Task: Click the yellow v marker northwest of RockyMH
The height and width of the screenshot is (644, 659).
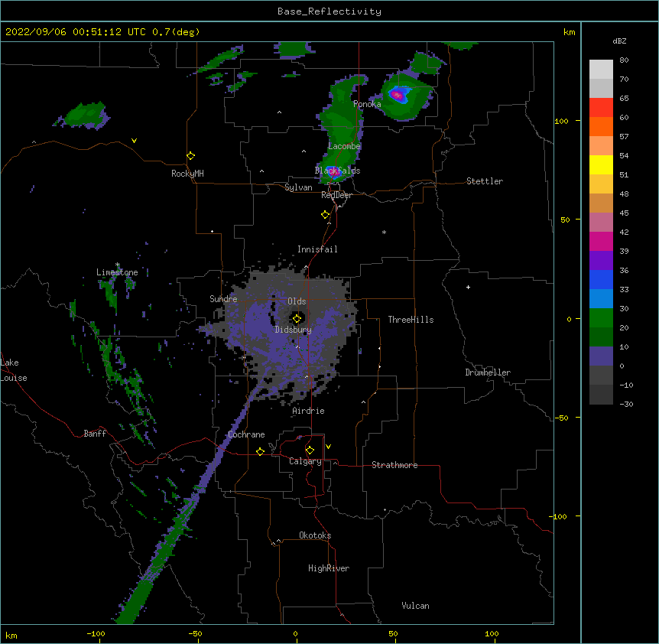Action: click(x=134, y=141)
